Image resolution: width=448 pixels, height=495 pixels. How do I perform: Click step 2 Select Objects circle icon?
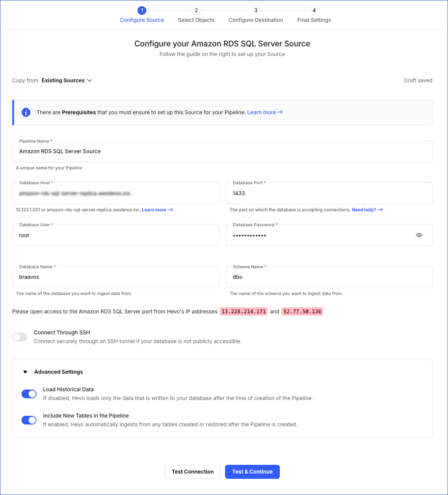pyautogui.click(x=196, y=11)
